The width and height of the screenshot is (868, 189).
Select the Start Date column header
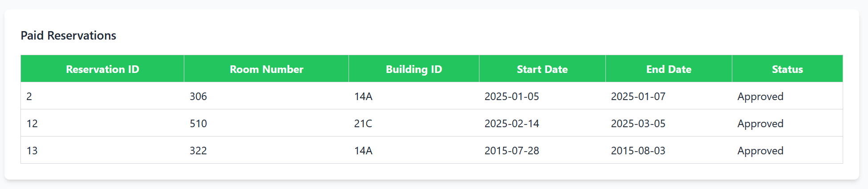(x=542, y=69)
